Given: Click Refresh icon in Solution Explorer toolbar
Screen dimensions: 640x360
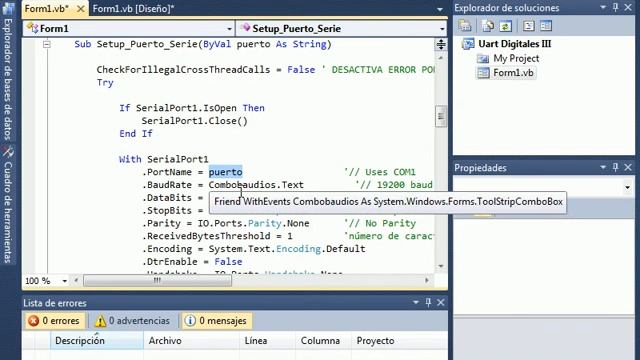Looking at the screenshot, I should (505, 26).
